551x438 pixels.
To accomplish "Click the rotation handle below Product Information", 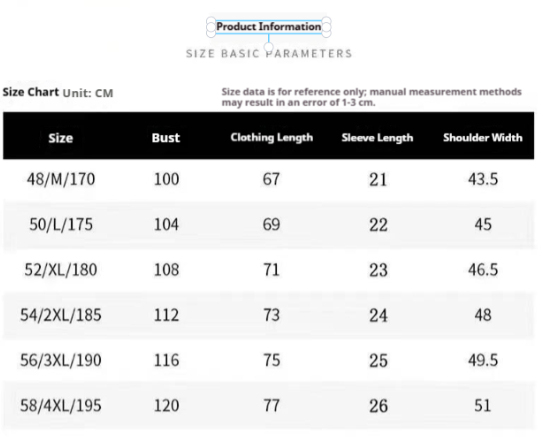I will tap(268, 46).
